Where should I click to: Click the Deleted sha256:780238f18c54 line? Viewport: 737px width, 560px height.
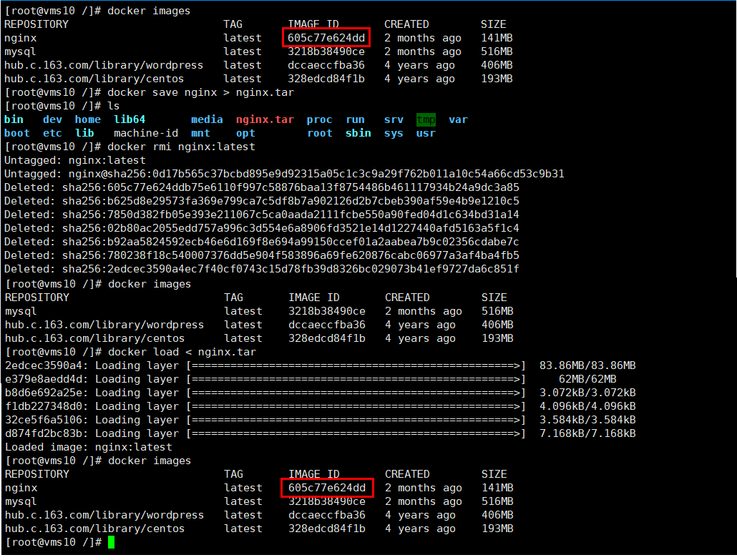[x=262, y=256]
